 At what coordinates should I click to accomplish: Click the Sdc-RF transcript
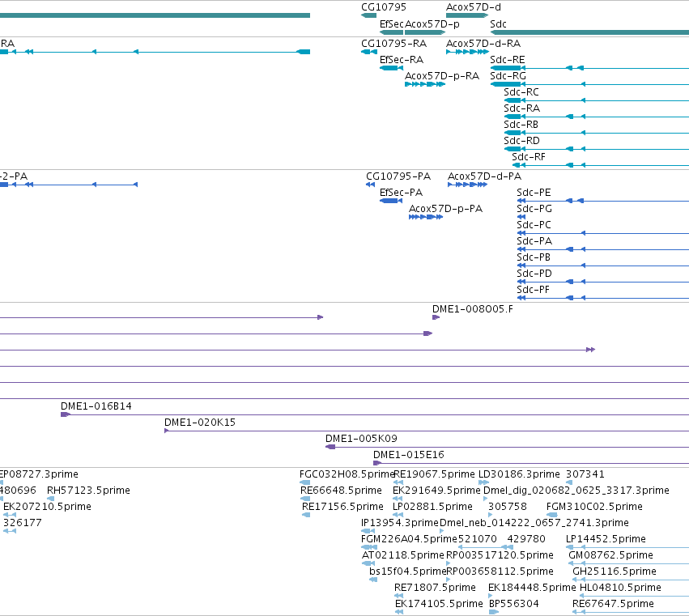600,165
